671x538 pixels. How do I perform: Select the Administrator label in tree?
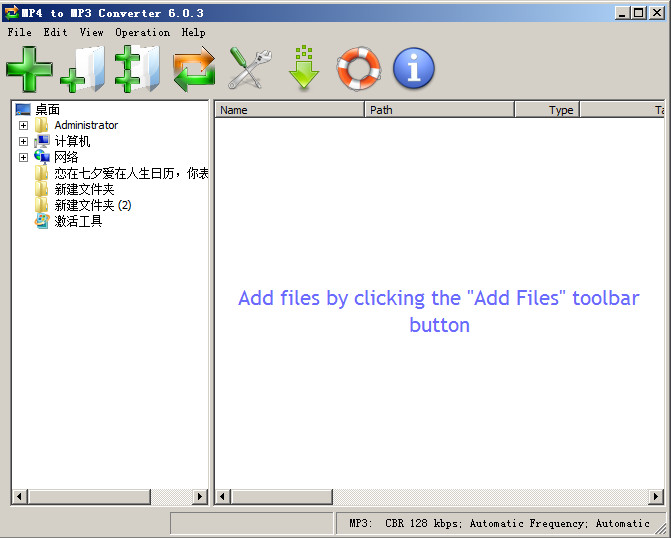coord(86,125)
